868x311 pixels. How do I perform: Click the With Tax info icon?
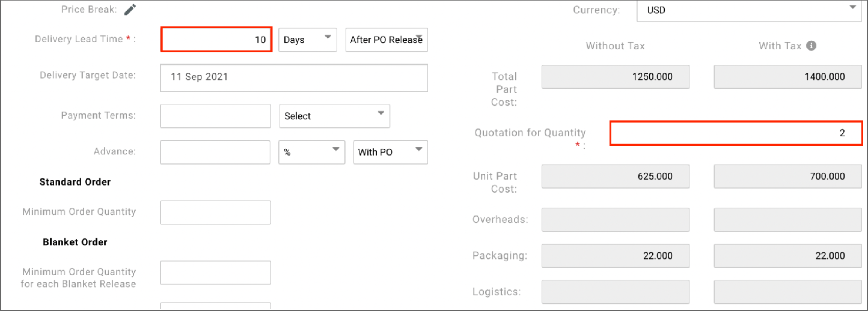(x=811, y=46)
